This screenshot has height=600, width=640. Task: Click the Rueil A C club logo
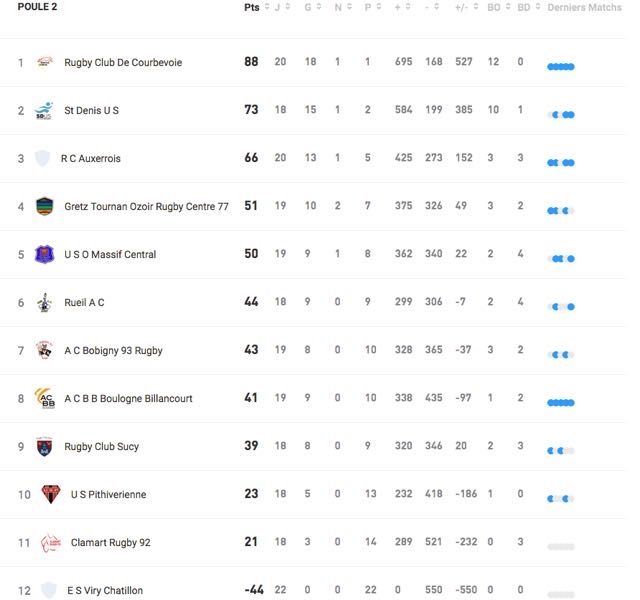pyautogui.click(x=44, y=302)
